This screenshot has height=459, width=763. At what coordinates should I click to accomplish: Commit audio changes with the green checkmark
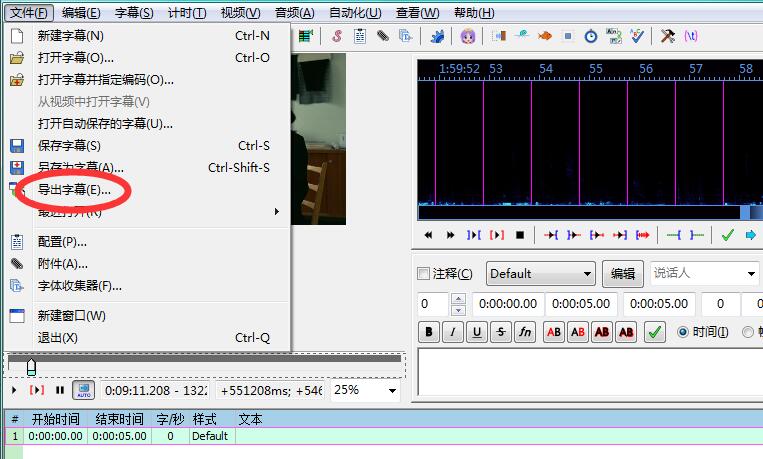[728, 235]
